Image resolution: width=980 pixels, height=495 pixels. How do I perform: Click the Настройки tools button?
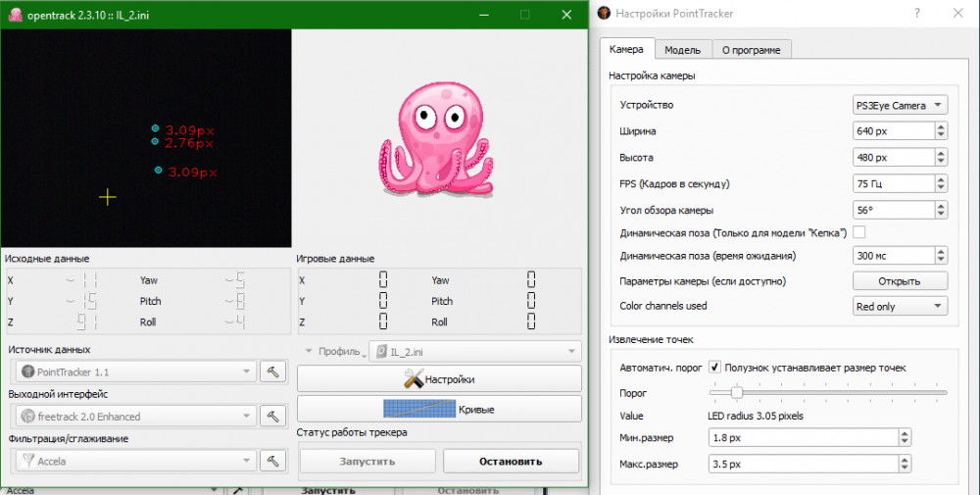click(x=438, y=379)
